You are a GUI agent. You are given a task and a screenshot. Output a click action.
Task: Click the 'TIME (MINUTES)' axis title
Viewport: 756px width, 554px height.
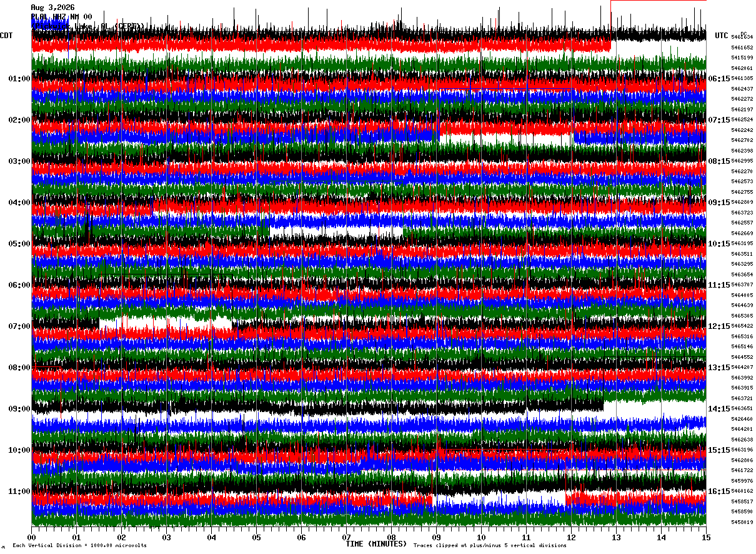tap(376, 544)
